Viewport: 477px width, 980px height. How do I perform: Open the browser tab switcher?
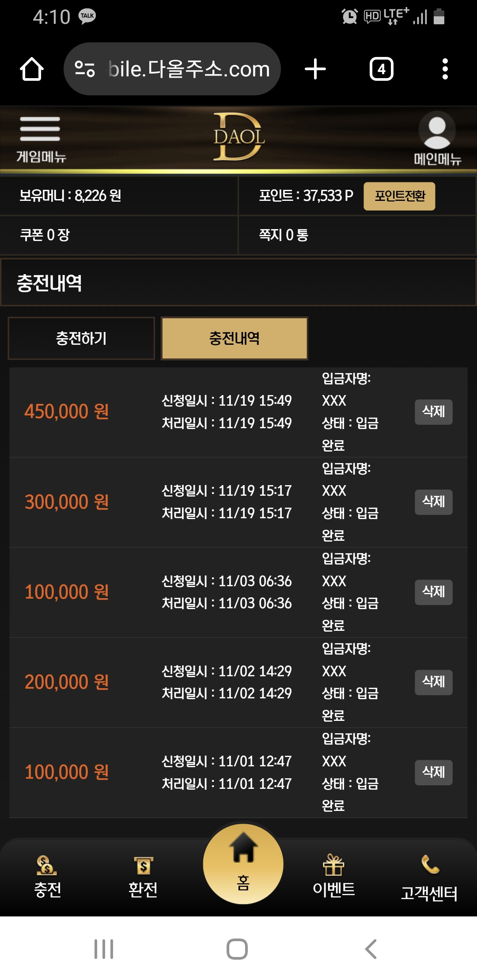tap(381, 69)
